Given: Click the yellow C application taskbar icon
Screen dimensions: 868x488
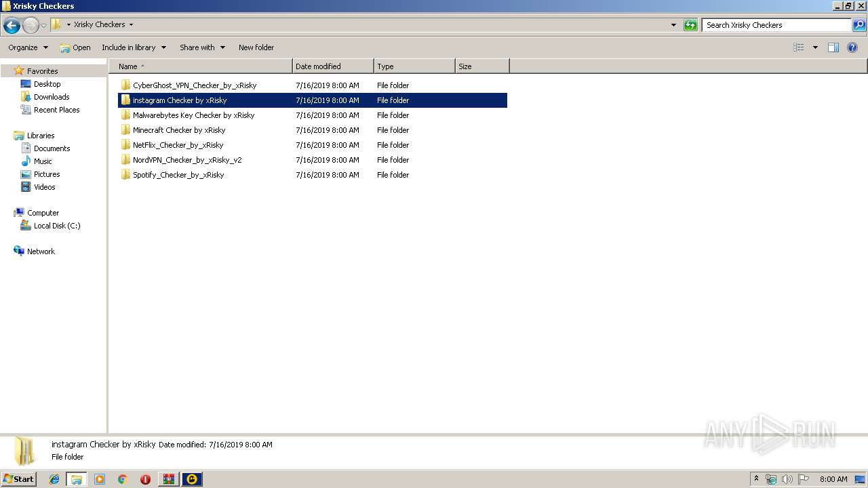Looking at the screenshot, I should tap(192, 479).
